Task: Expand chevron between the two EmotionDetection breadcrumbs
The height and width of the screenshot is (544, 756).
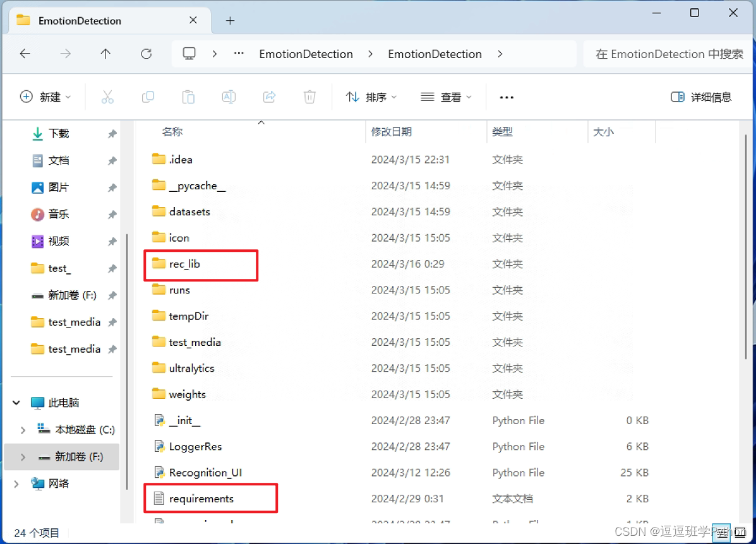Action: (x=370, y=54)
